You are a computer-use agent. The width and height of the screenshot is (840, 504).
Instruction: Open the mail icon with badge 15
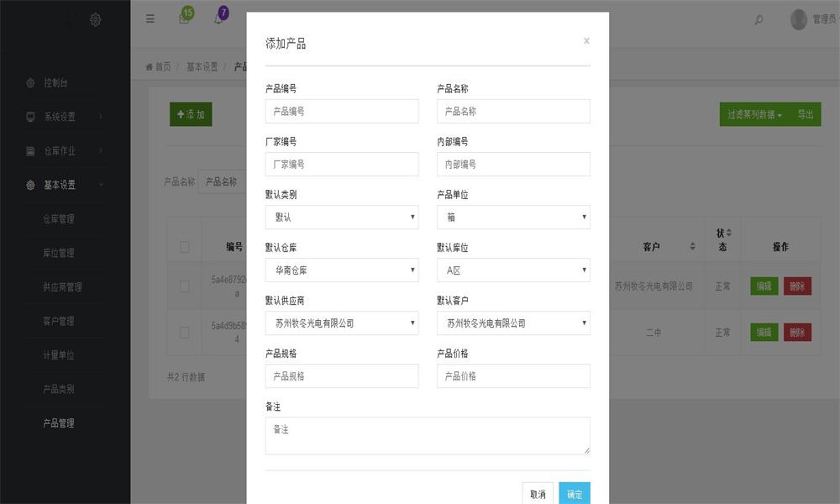pos(184,19)
